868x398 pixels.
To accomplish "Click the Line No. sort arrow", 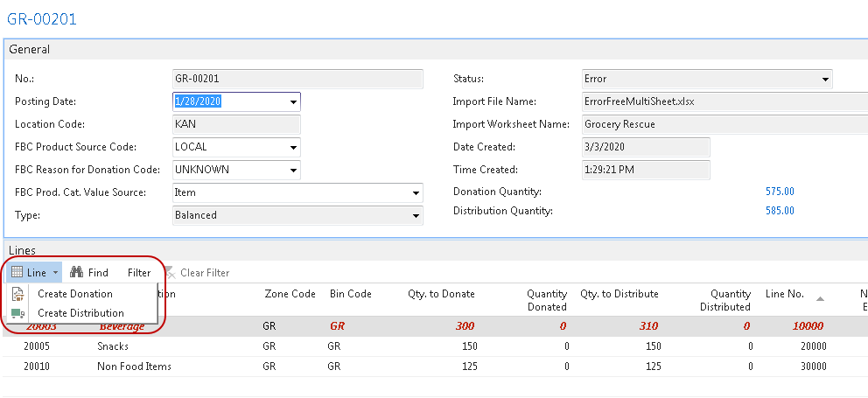I will (x=820, y=298).
